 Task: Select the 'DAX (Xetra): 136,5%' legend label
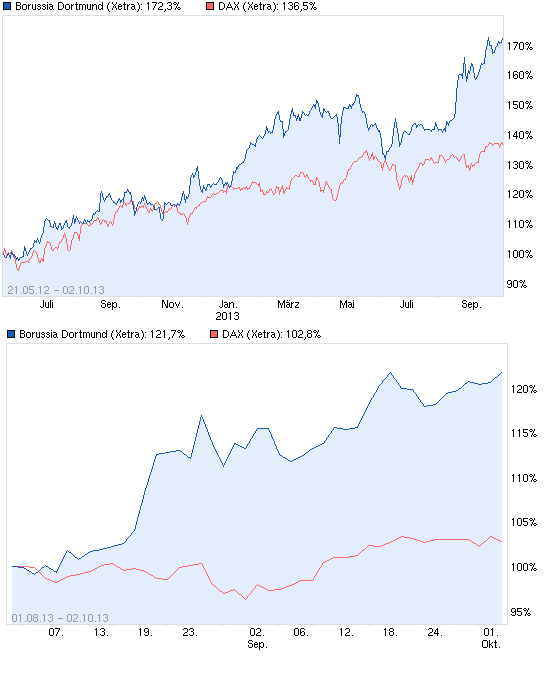pos(268,7)
